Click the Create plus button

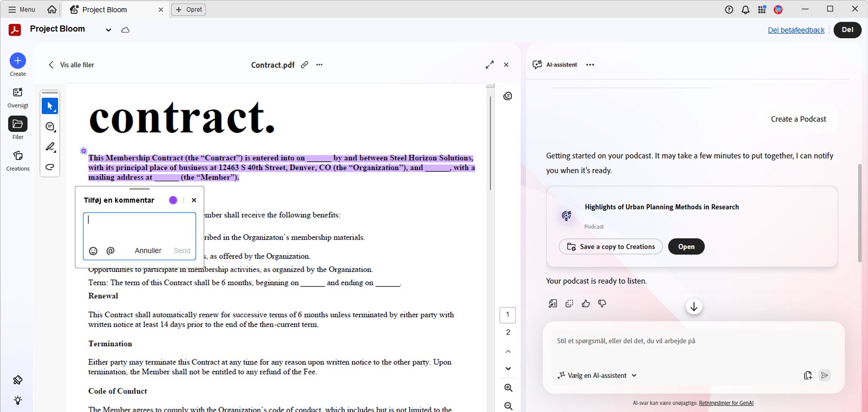click(x=18, y=61)
